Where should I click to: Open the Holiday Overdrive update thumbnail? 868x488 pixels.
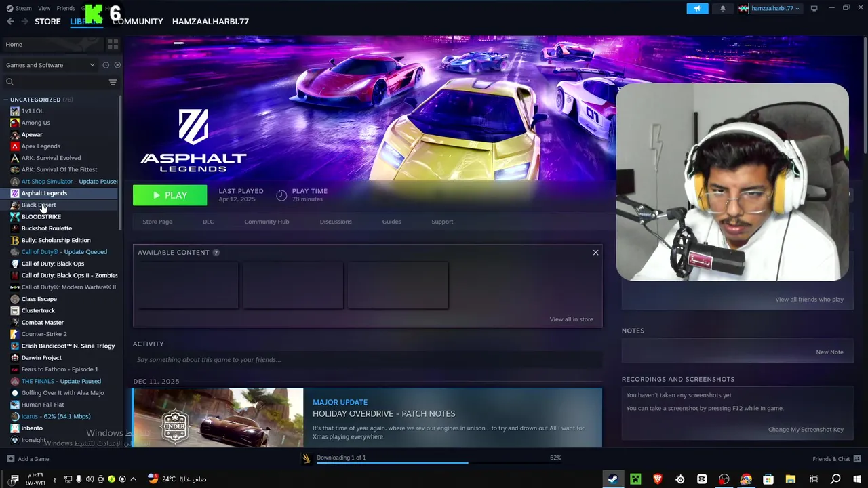point(218,418)
